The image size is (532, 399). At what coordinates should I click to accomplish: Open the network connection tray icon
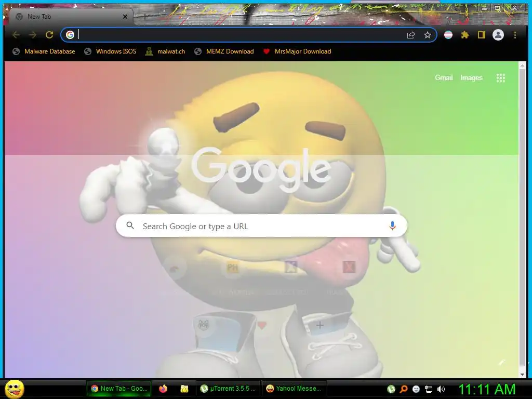pos(429,389)
